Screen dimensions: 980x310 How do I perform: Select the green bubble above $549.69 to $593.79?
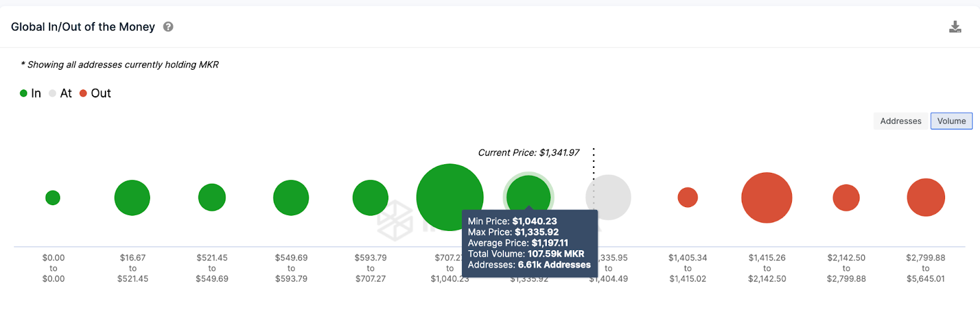(x=291, y=198)
